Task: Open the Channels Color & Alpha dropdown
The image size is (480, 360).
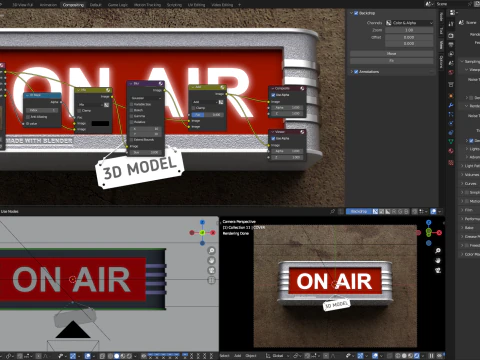Action: [409, 23]
